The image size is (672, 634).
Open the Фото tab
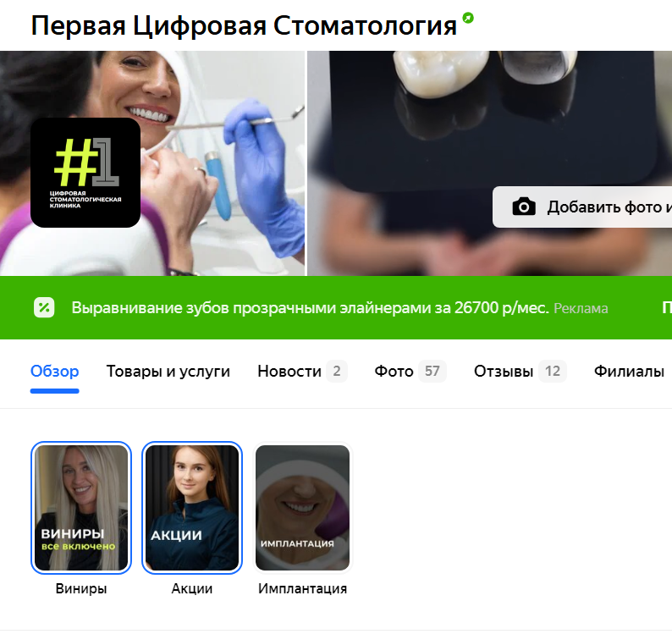pos(410,372)
